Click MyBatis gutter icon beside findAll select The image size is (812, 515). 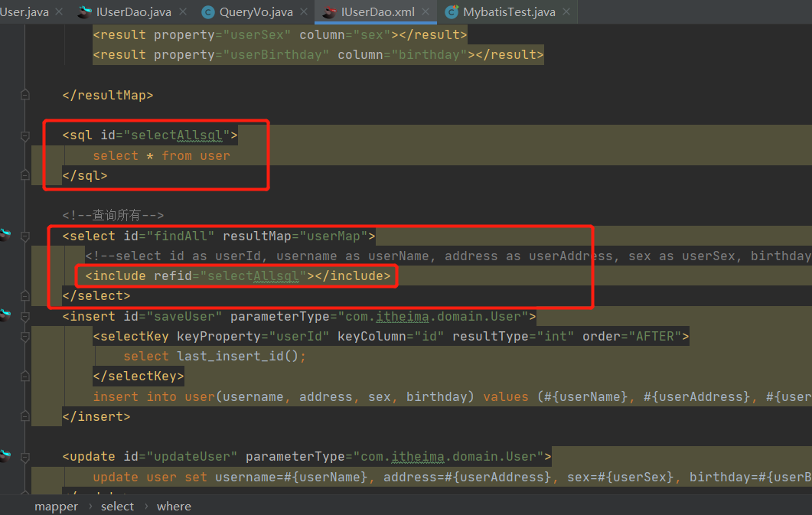tap(5, 234)
